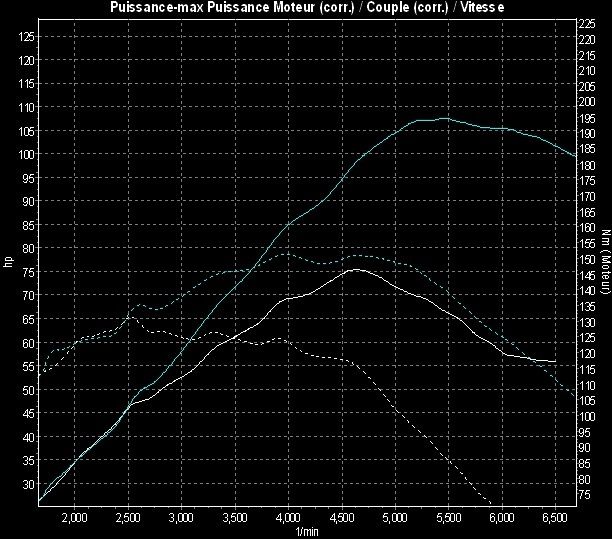Click the 'hp' left axis label
612x539 pixels.
[8, 263]
